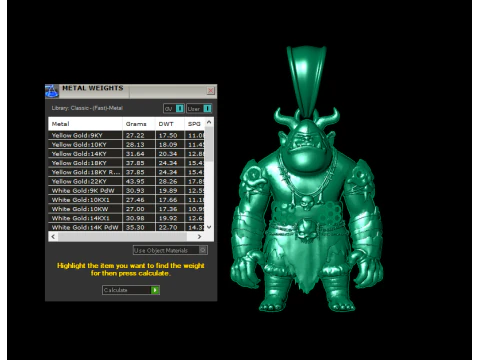Click the table's scroll right arrow

pos(199,236)
